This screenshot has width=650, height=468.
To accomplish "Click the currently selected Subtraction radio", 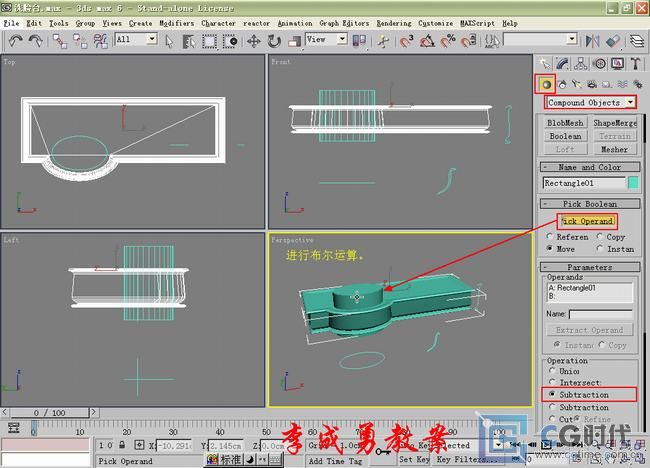I will [552, 394].
